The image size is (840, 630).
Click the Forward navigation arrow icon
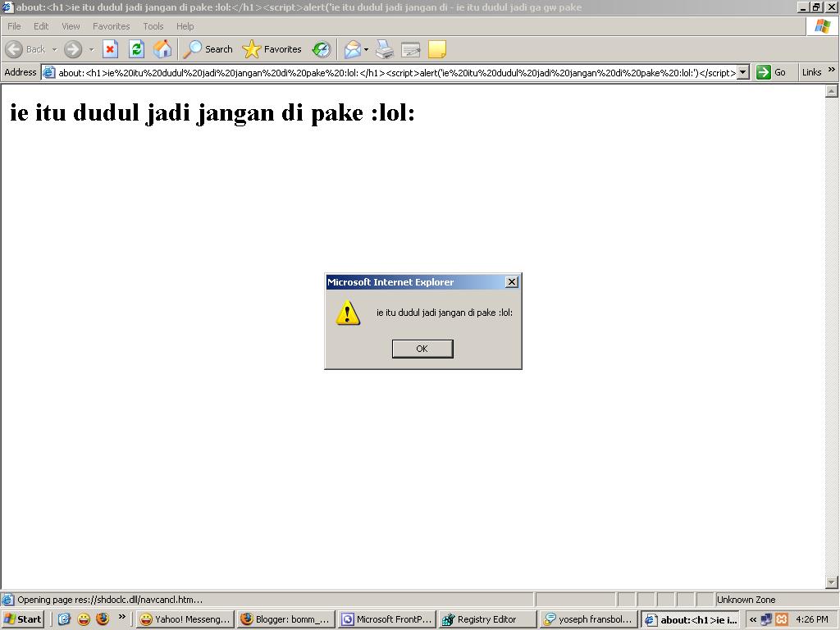tap(73, 49)
